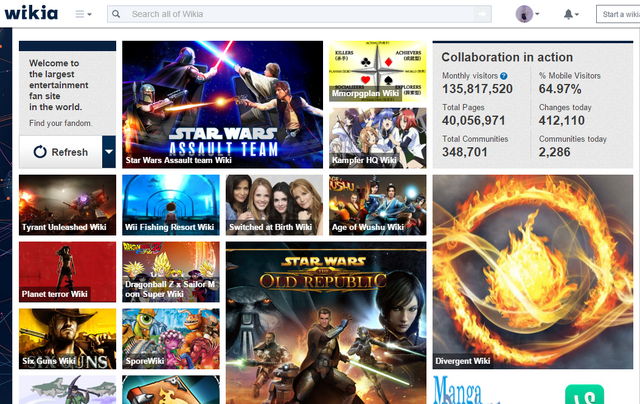
Task: Open Tyrant Unleashed Wiki tile
Action: pos(67,205)
